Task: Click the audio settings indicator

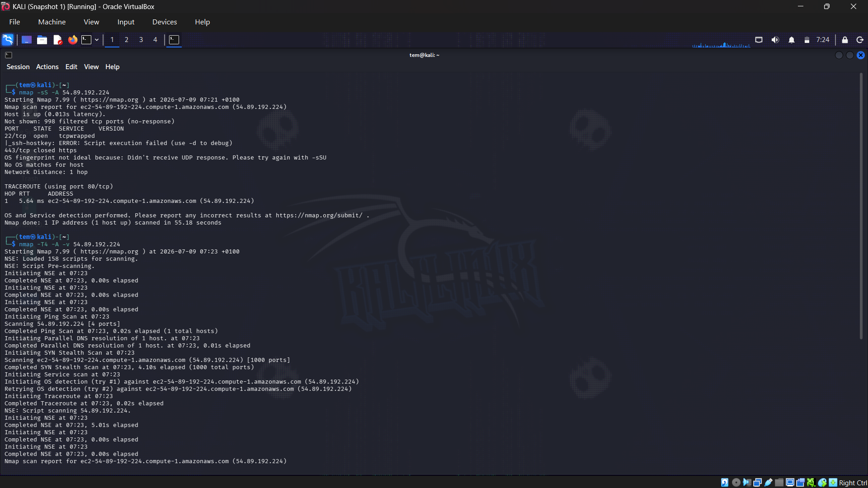Action: (747, 483)
